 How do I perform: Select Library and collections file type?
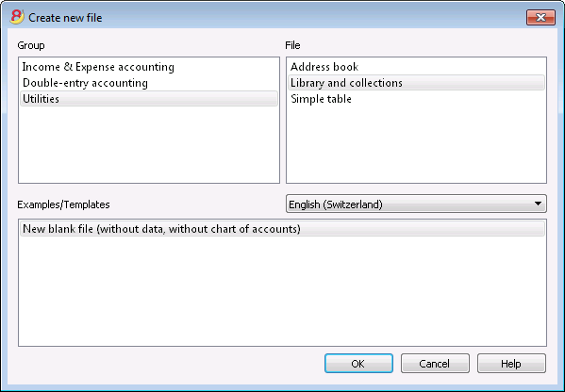[416, 83]
